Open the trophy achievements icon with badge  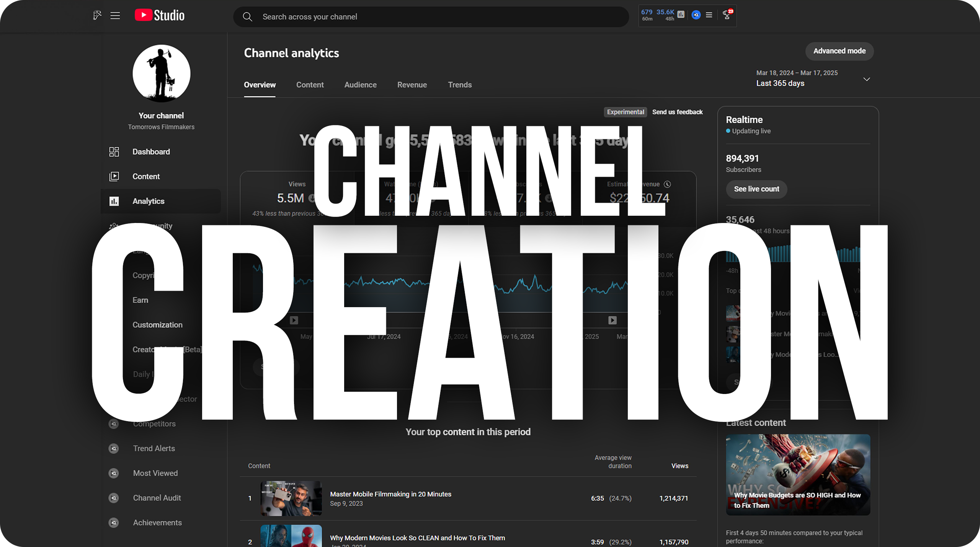pos(727,15)
